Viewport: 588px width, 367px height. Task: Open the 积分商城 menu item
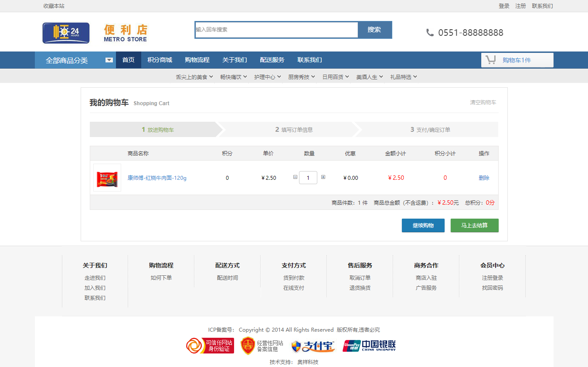pos(160,60)
